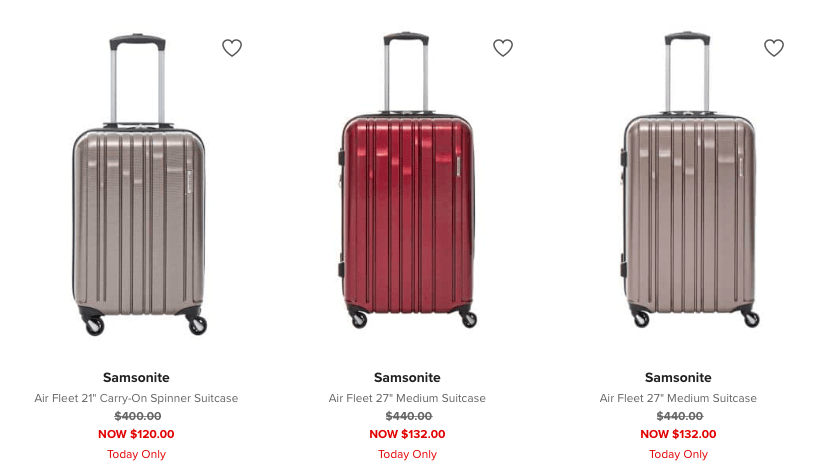Click the heart icon on the red suitcase

coord(503,48)
